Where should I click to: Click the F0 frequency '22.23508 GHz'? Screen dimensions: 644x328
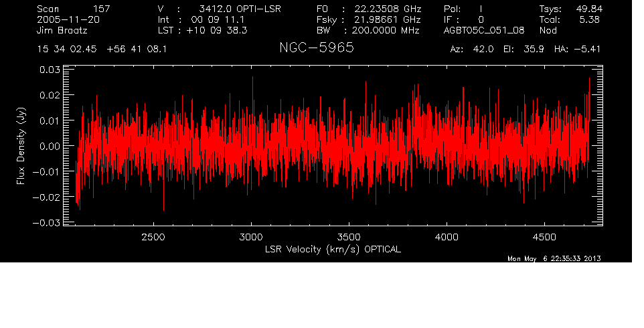388,9
